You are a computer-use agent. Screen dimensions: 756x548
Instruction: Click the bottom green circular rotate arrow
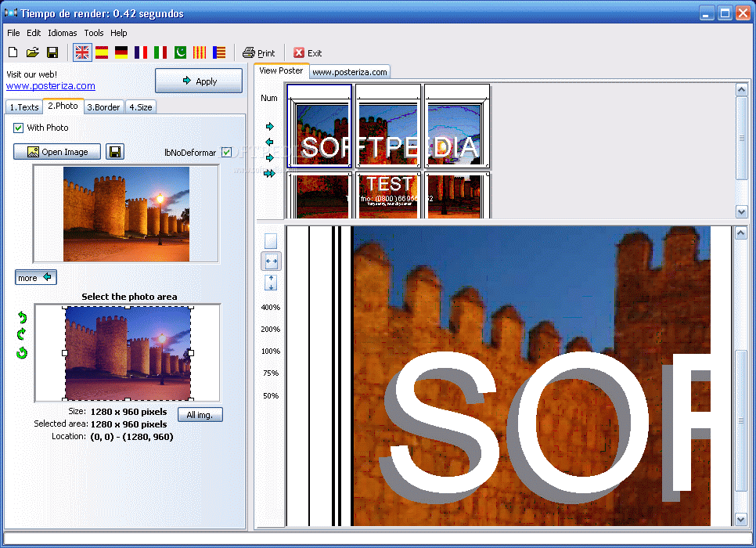[22, 353]
